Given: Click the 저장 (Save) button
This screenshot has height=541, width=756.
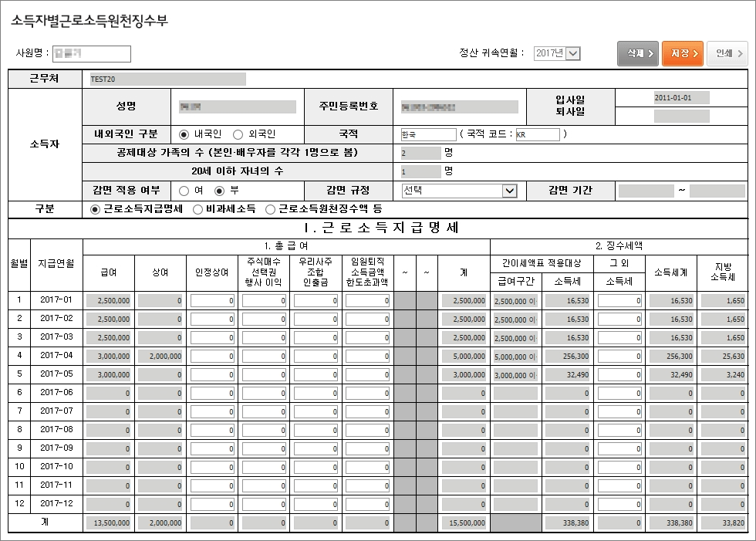Looking at the screenshot, I should tap(682, 53).
